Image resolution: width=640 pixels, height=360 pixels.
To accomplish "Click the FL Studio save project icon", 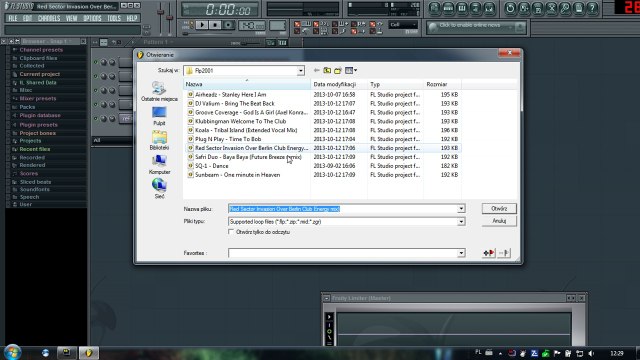I will [524, 8].
